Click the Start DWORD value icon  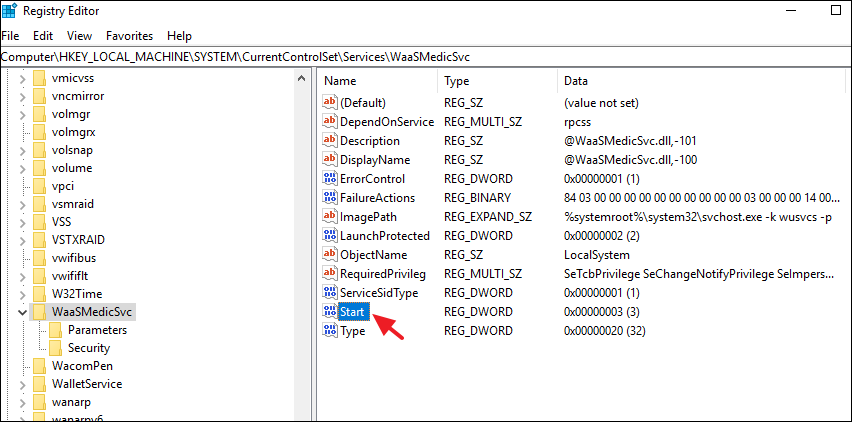[330, 312]
